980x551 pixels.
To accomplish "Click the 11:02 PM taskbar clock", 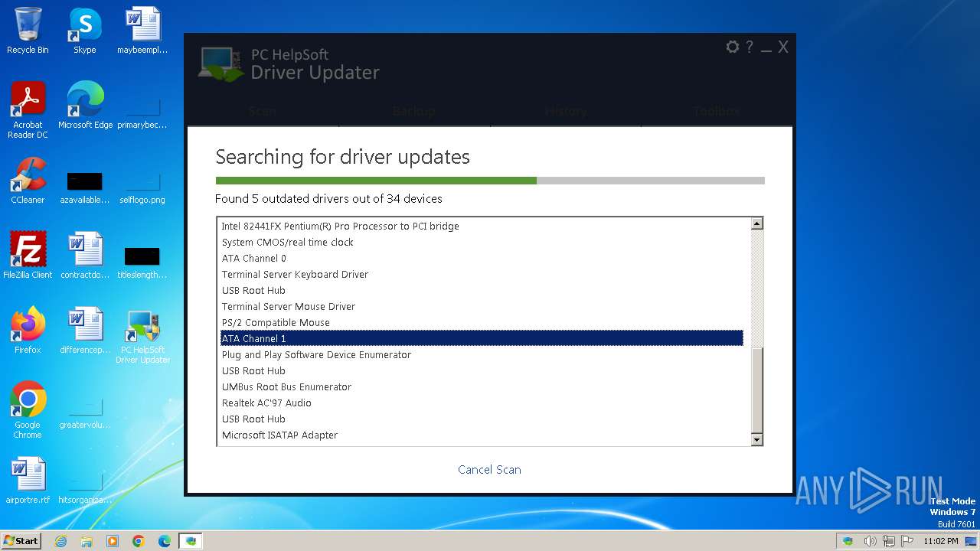I will 941,541.
